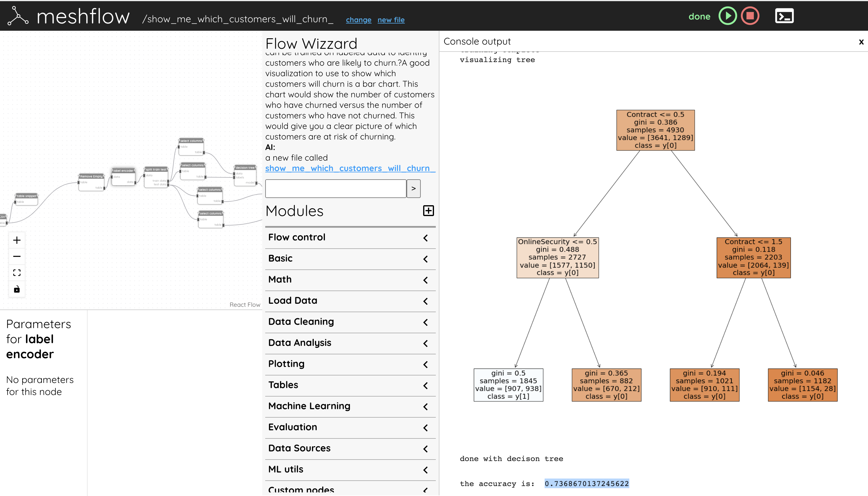Submit the wizard prompt with arrow button
The image size is (868, 496).
[x=413, y=188]
